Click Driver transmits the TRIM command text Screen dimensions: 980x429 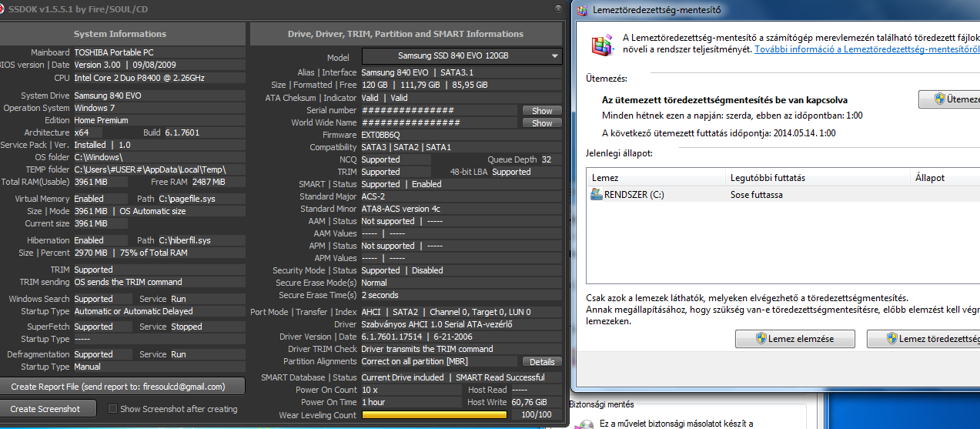(x=427, y=349)
